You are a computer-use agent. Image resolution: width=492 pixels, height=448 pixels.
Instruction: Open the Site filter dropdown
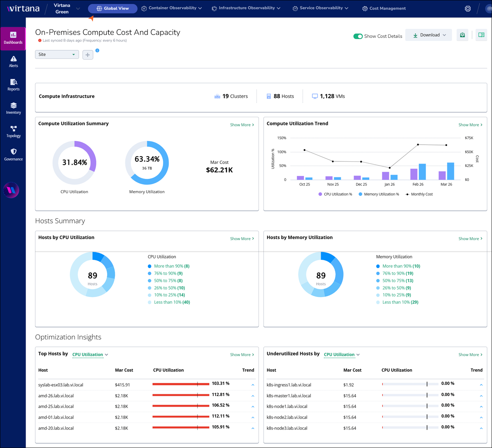[x=57, y=55]
